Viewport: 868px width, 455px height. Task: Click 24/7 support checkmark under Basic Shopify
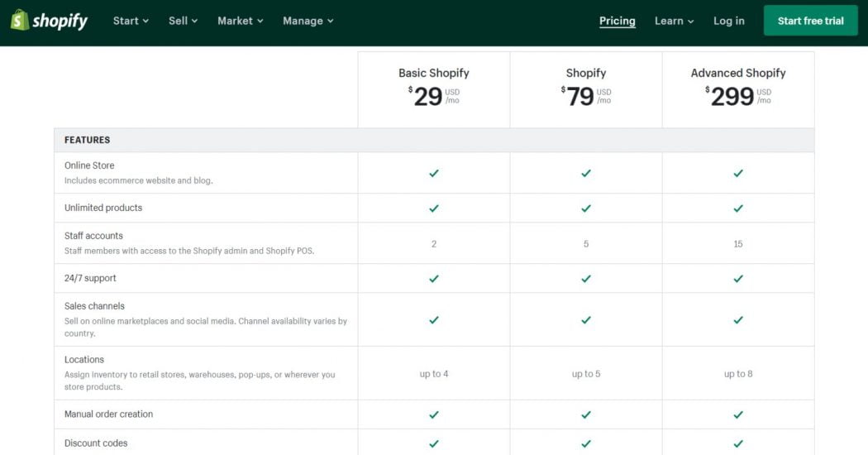(434, 279)
